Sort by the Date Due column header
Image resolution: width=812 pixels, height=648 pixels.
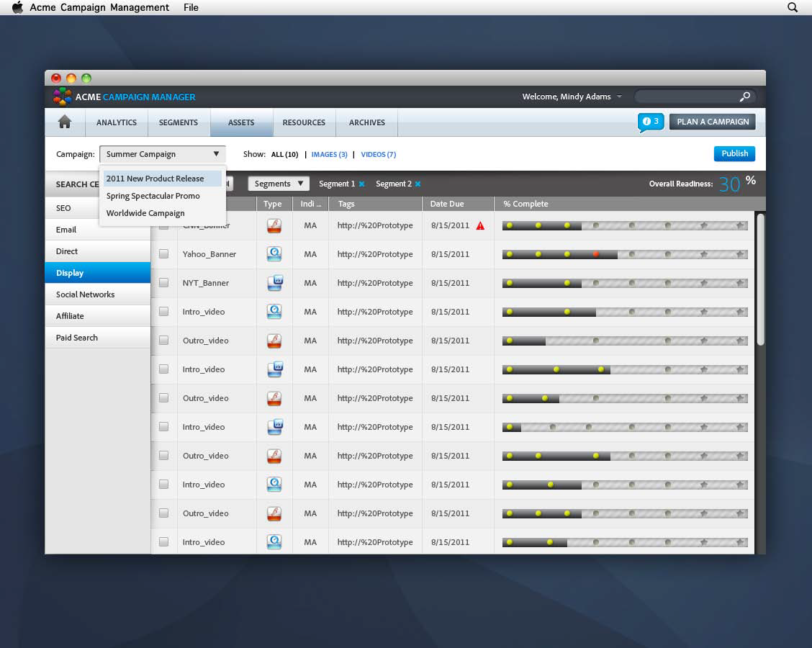click(x=458, y=204)
